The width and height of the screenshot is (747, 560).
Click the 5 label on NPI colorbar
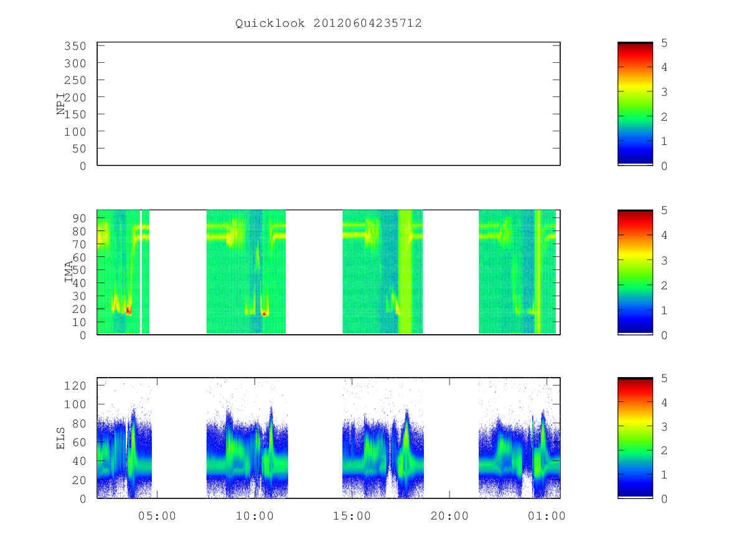click(665, 42)
